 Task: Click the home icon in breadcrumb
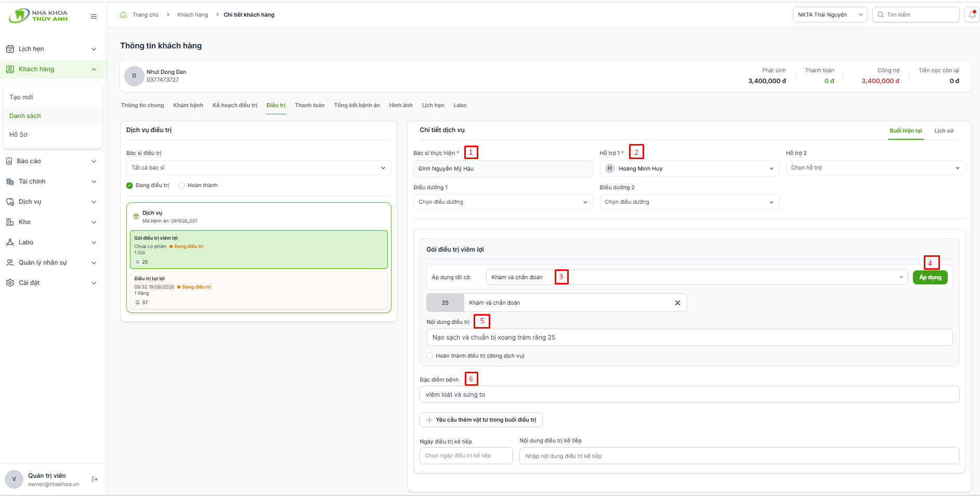tap(123, 15)
